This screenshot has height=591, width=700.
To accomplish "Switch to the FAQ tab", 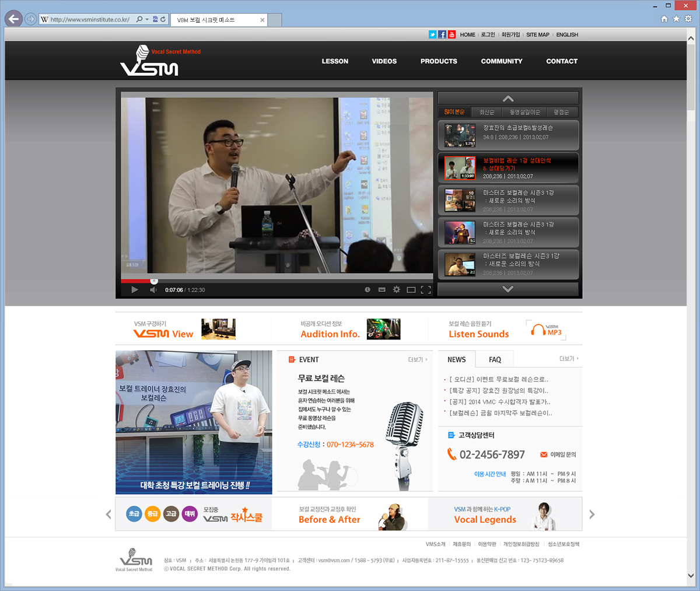I will [495, 359].
